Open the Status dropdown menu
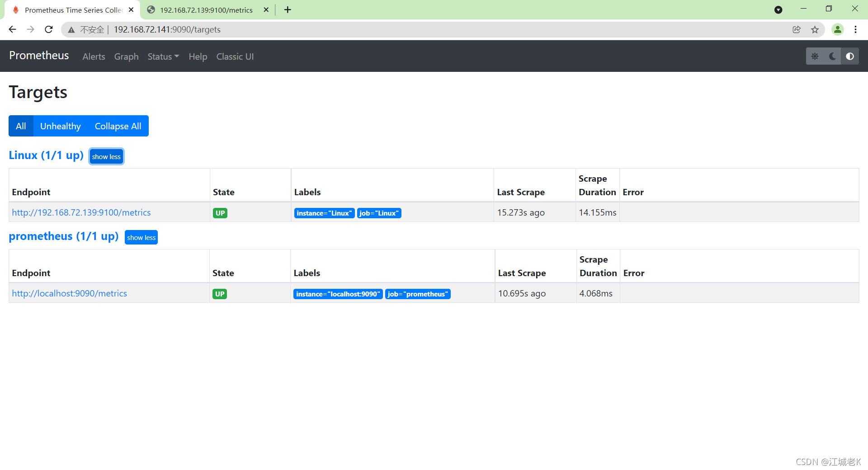This screenshot has height=470, width=868. click(x=163, y=56)
